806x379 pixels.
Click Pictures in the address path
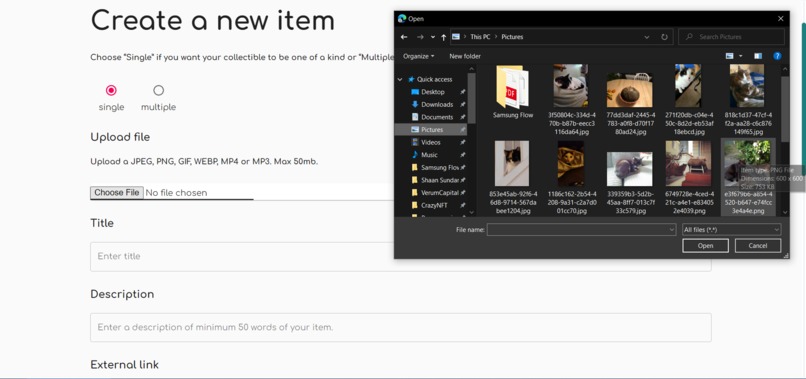coord(512,37)
